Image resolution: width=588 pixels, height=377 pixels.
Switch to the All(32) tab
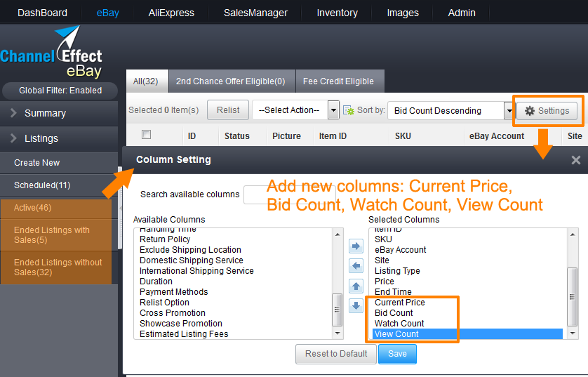147,81
